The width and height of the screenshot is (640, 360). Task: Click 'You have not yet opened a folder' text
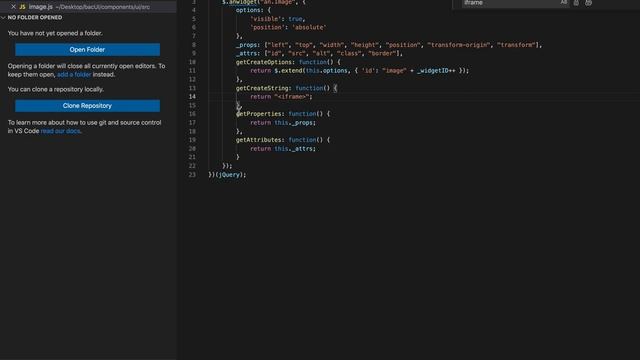tap(55, 33)
